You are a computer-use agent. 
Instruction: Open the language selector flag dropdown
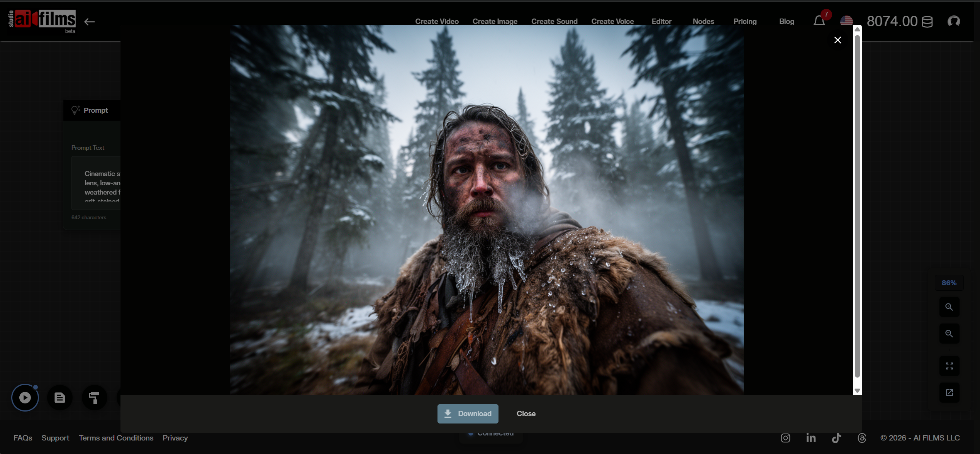pyautogui.click(x=847, y=21)
